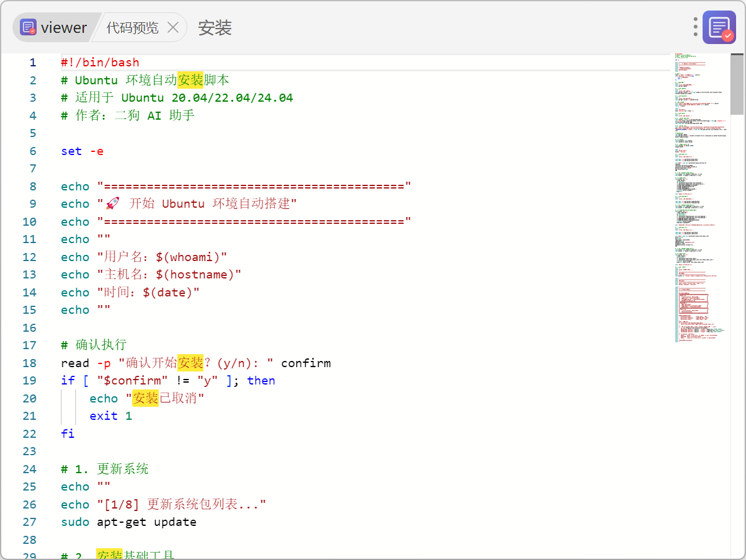746x560 pixels.
Task: Click the # 1. 更新系统 comment
Action: pyautogui.click(x=105, y=469)
